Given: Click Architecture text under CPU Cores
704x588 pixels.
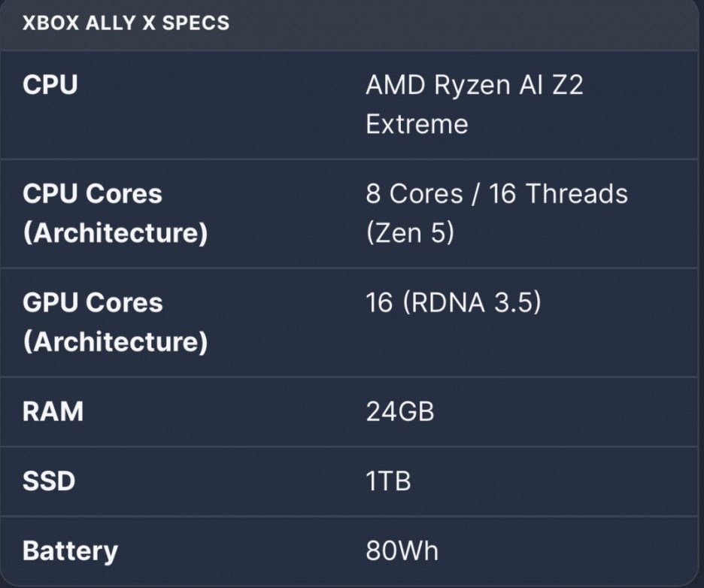Looking at the screenshot, I should 115,233.
